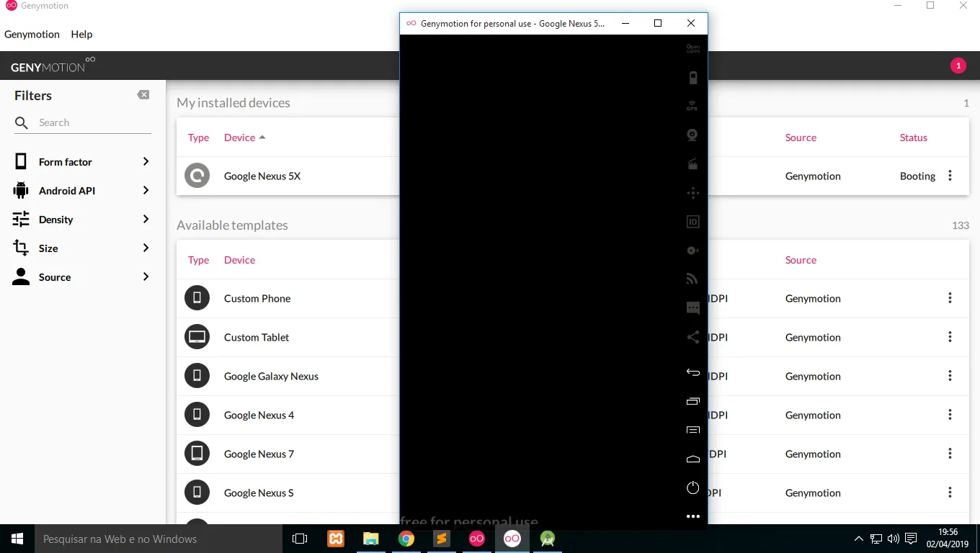The image size is (980, 553).
Task: Open XAMPP from the Windows taskbar
Action: (x=336, y=539)
